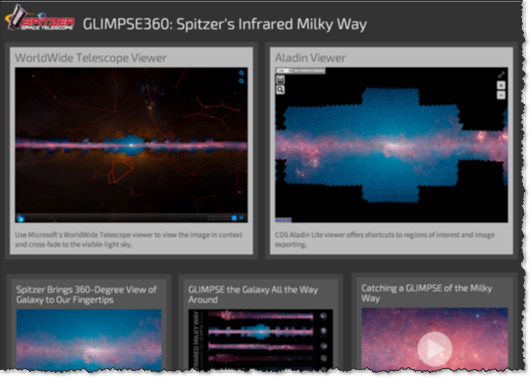Screen dimensions: 530x377
Task: Click the WorldWide Telescope globe icon
Action: coord(21,218)
